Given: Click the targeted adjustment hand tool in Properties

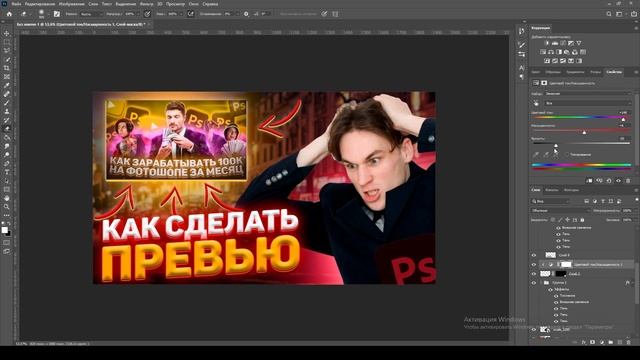Looking at the screenshot, I should [536, 103].
